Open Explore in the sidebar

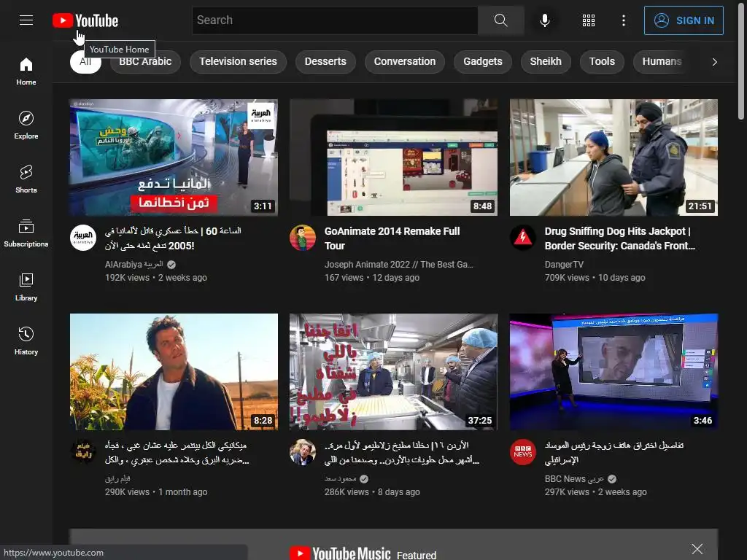[26, 125]
